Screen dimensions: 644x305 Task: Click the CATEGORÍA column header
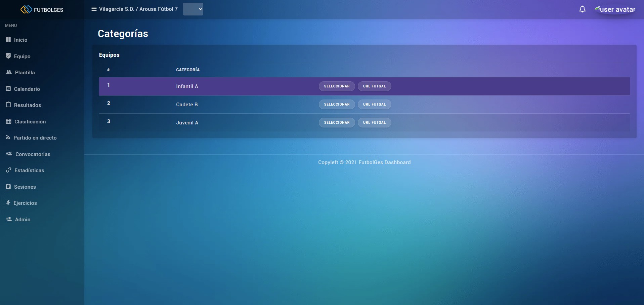click(188, 70)
